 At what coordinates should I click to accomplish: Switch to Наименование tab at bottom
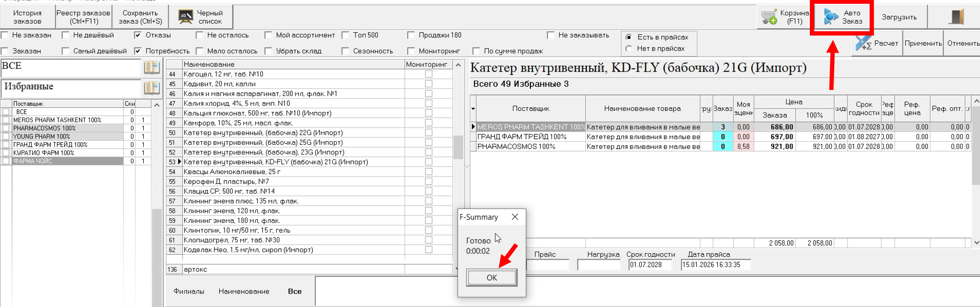click(244, 291)
